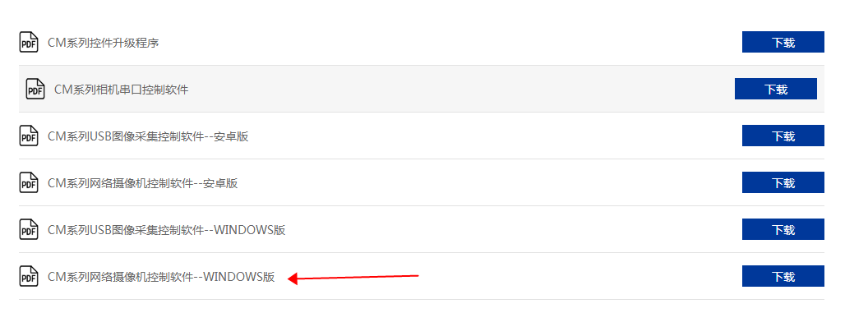Image resolution: width=868 pixels, height=313 pixels.
Task: Click PDF icon for CM系列控件升级程序
Action: coord(29,42)
